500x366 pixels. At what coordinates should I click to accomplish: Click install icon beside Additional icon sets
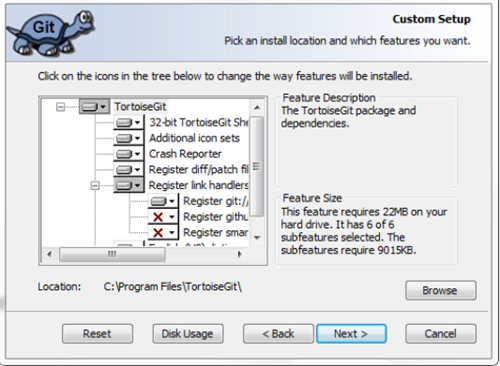pos(129,138)
